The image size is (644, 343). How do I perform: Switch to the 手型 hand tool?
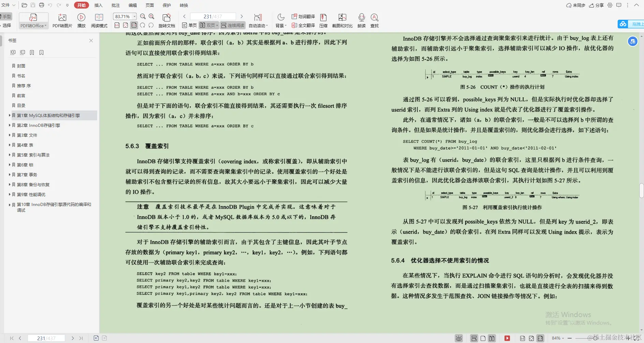click(7, 16)
